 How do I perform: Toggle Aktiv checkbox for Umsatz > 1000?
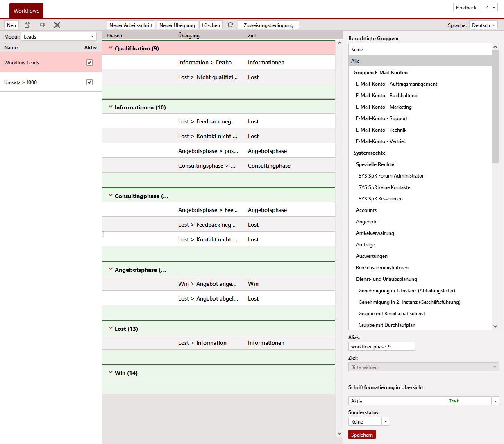click(x=89, y=82)
